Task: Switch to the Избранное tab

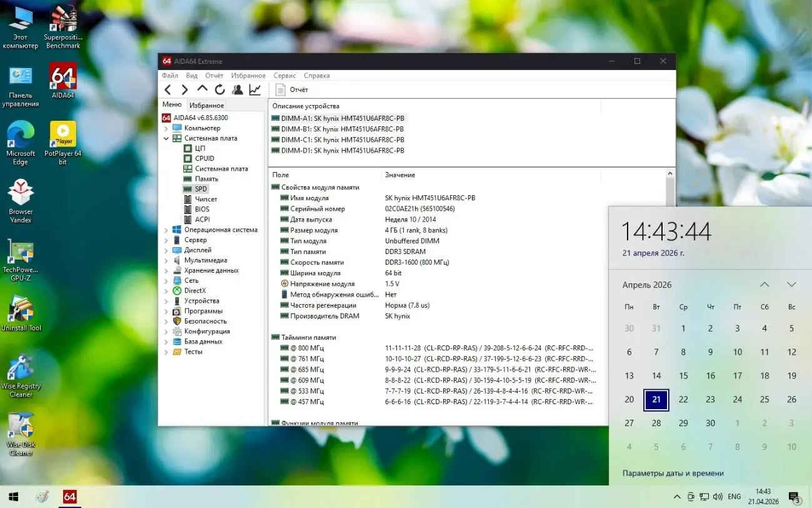Action: (206, 106)
